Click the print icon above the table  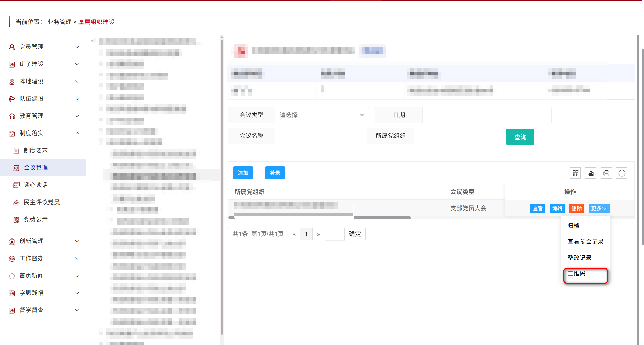606,173
